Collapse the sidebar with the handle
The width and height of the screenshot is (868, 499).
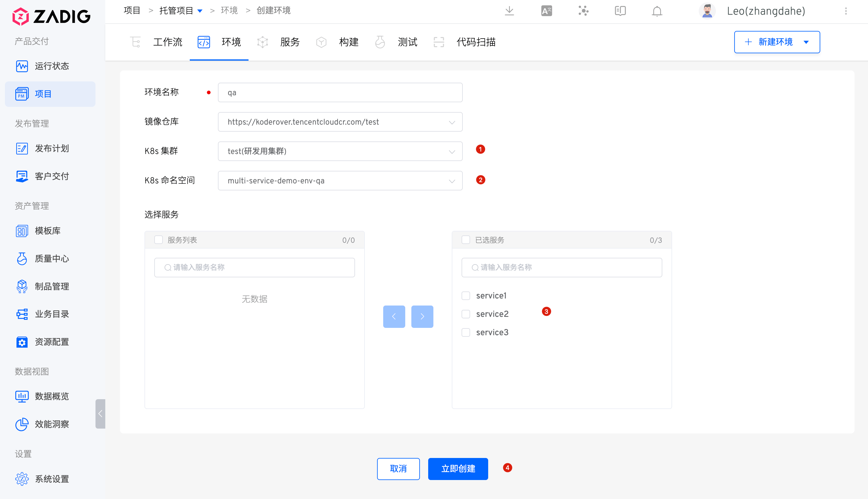point(100,414)
